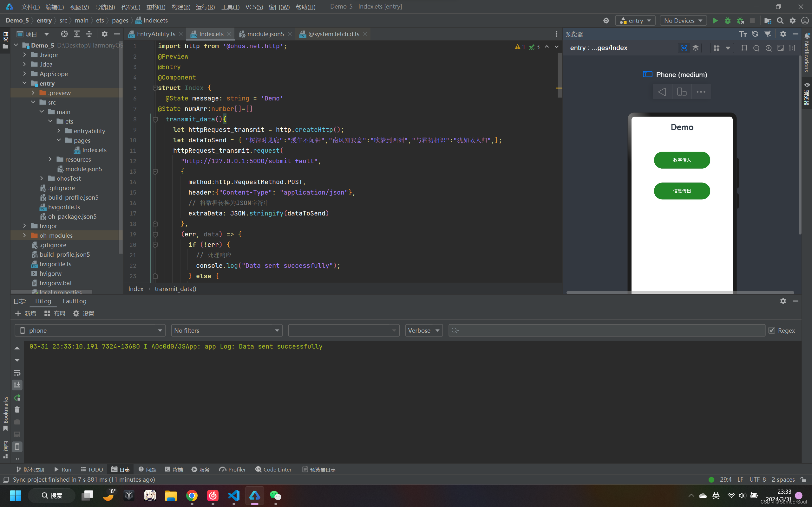Open the Verbose log level dropdown
Image resolution: width=812 pixels, height=507 pixels.
coord(423,330)
